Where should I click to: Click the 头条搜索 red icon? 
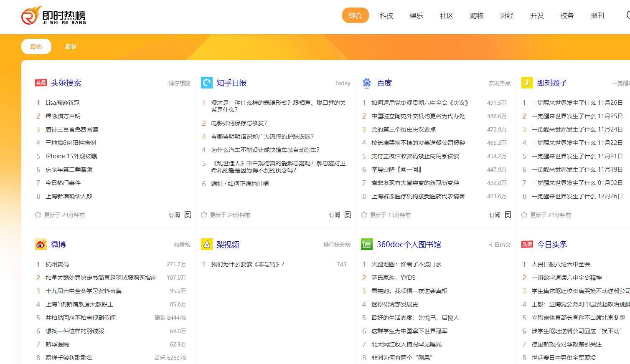[41, 83]
